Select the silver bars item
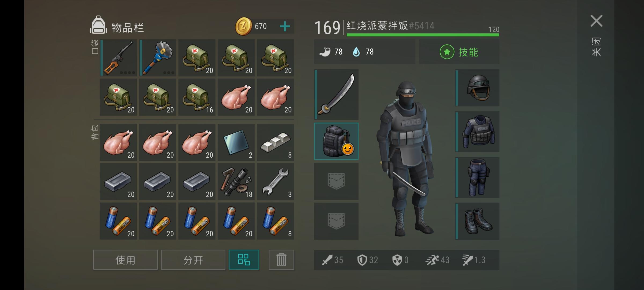The width and height of the screenshot is (644, 290). (276, 142)
